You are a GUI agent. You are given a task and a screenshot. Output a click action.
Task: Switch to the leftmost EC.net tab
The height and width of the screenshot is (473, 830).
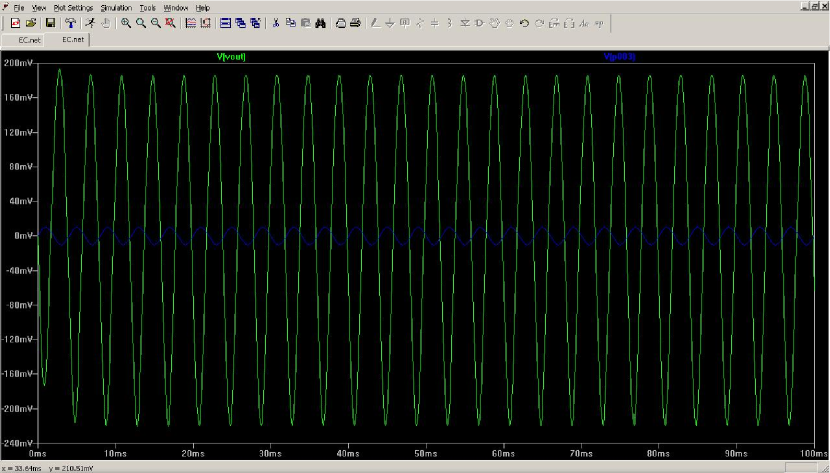[x=27, y=39]
